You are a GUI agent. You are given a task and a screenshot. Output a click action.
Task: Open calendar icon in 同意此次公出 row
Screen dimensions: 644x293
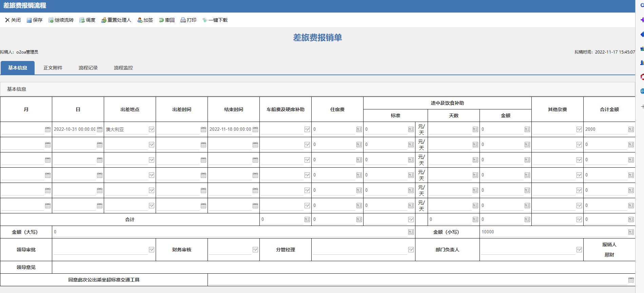click(x=631, y=280)
